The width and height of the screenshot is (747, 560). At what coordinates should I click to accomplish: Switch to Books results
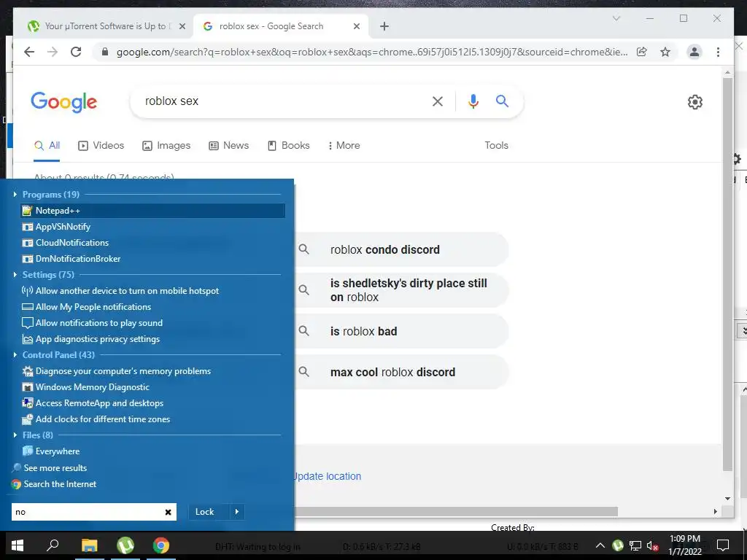(289, 146)
